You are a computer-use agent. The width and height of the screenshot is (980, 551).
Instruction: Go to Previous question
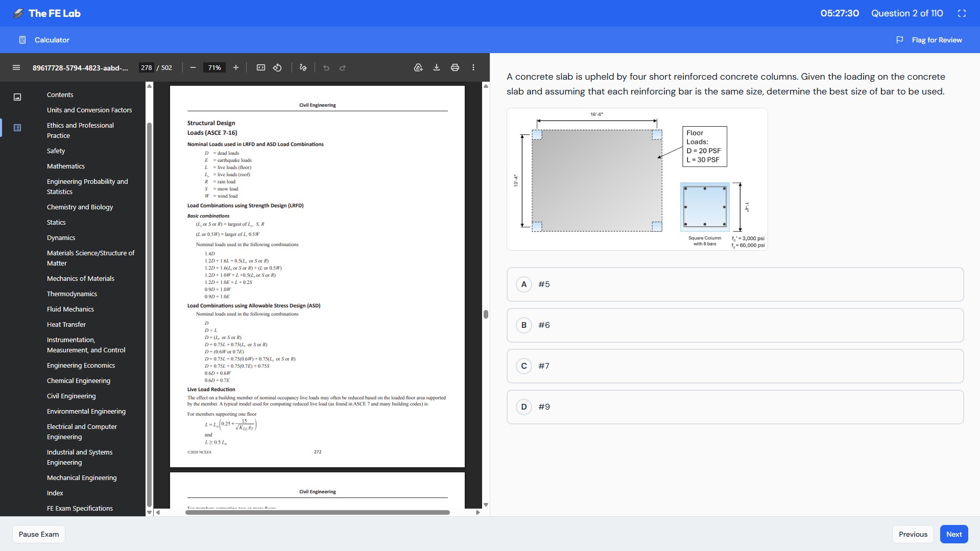point(913,534)
